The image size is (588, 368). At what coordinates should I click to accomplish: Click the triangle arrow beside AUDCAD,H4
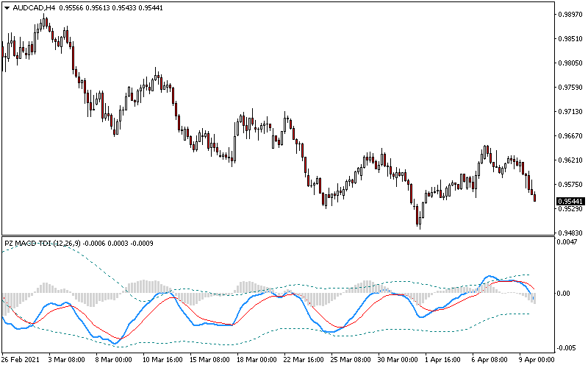coord(7,8)
